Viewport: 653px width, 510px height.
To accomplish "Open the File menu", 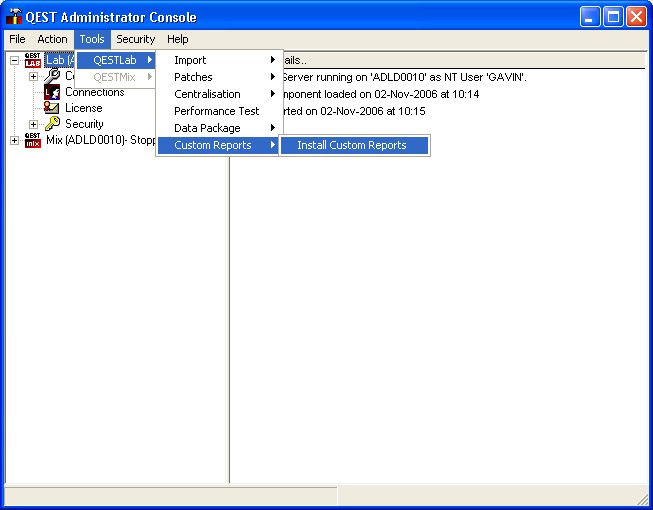I will pos(17,39).
